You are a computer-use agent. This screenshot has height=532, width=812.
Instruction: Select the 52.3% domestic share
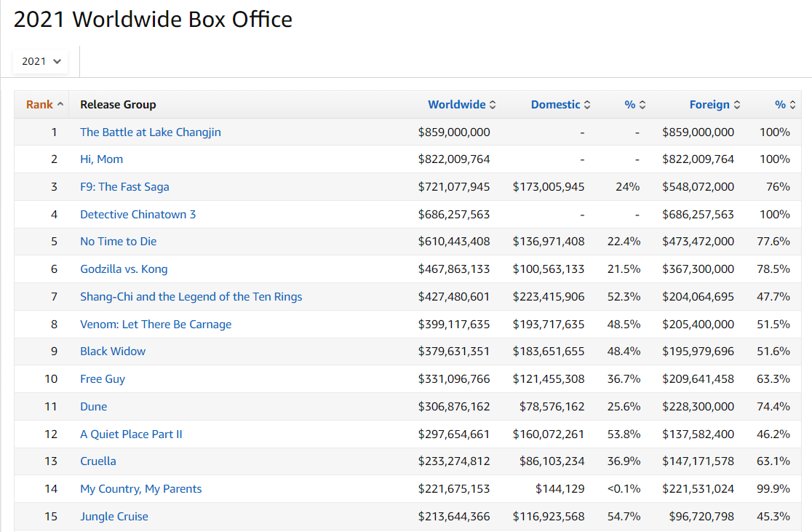point(624,296)
